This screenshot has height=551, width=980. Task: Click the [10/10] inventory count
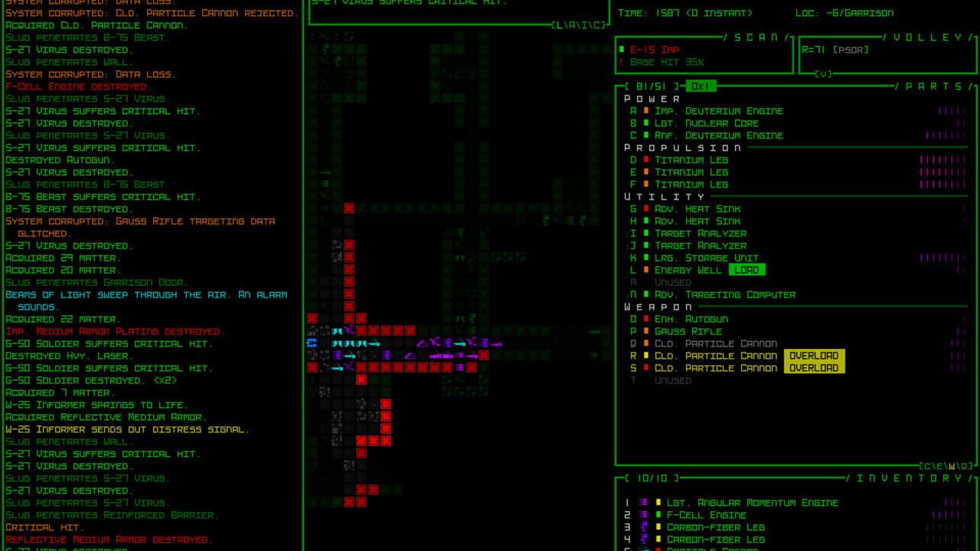pyautogui.click(x=653, y=478)
